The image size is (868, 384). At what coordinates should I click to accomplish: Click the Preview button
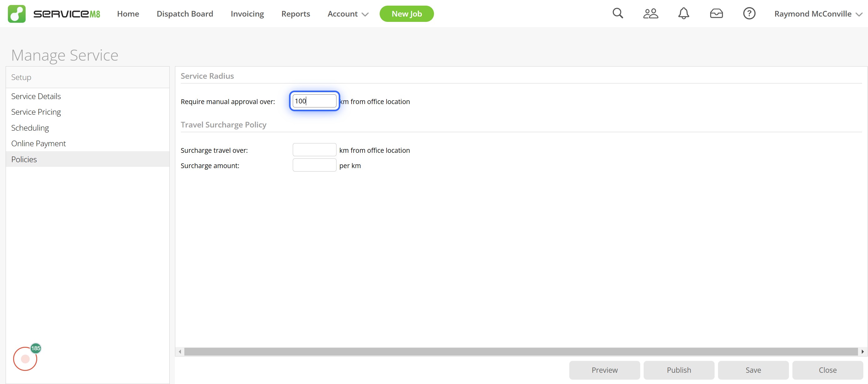[604, 370]
